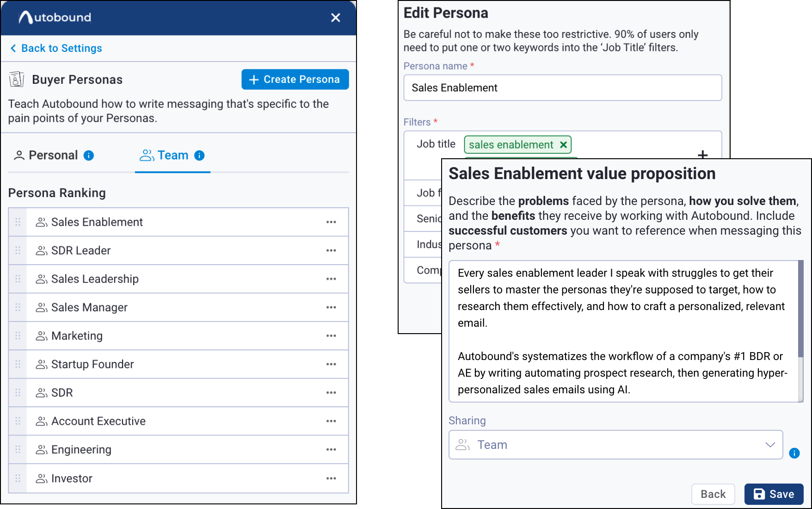Click the drag handle for Marketing persona
Viewport: 812px width, 509px height.
click(x=18, y=336)
